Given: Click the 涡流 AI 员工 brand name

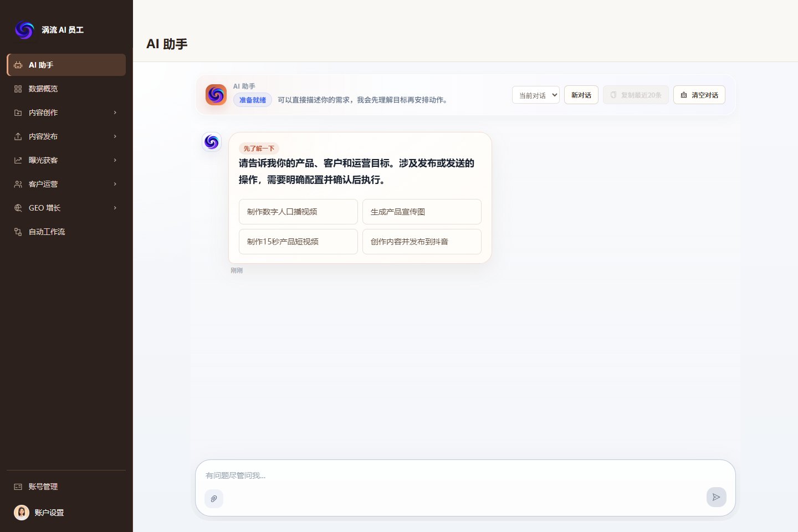Looking at the screenshot, I should pyautogui.click(x=63, y=30).
